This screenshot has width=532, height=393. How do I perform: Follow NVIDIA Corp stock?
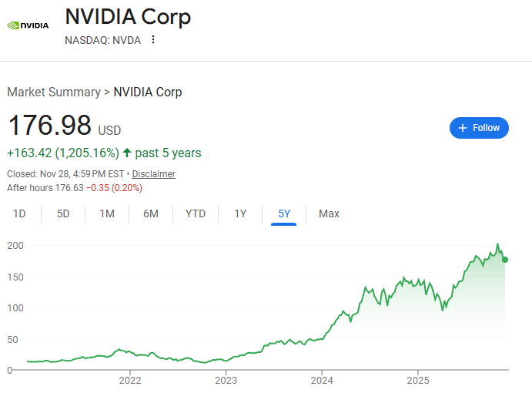[479, 128]
